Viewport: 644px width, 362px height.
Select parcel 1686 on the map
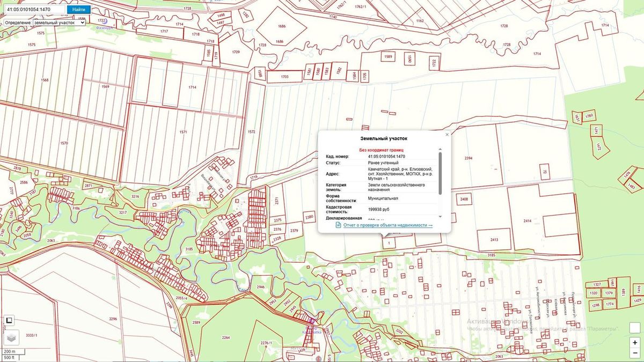point(281,26)
